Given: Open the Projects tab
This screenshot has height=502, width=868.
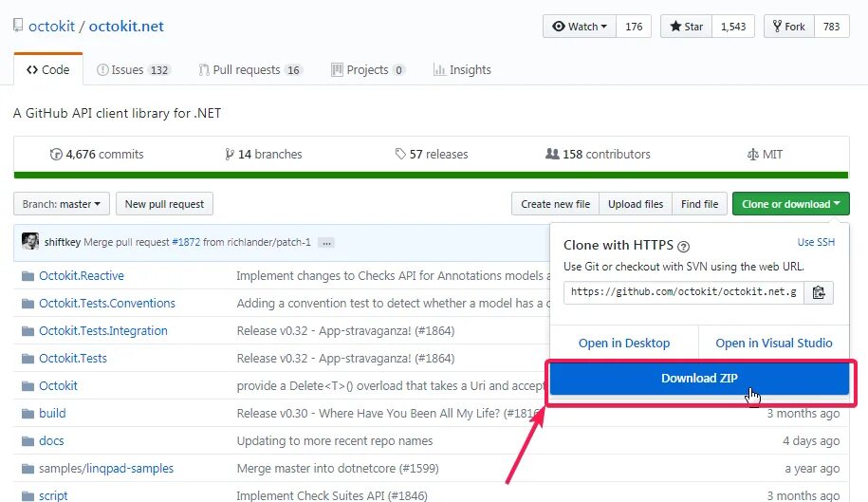Looking at the screenshot, I should (367, 69).
